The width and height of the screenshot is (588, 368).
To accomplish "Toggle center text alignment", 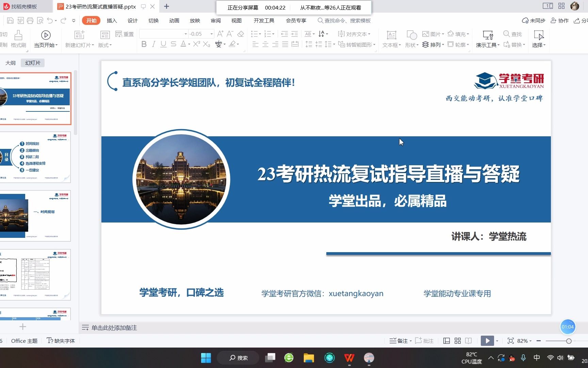I will (x=265, y=44).
